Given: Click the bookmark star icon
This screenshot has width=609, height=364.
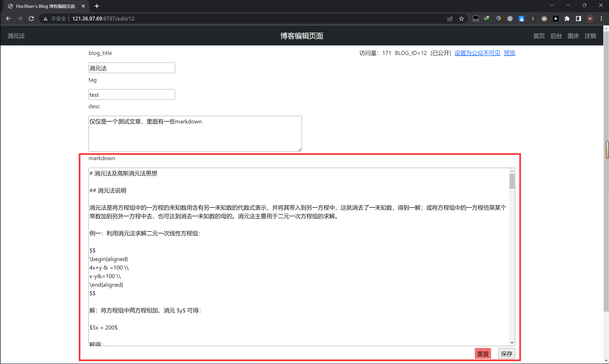Looking at the screenshot, I should click(461, 19).
